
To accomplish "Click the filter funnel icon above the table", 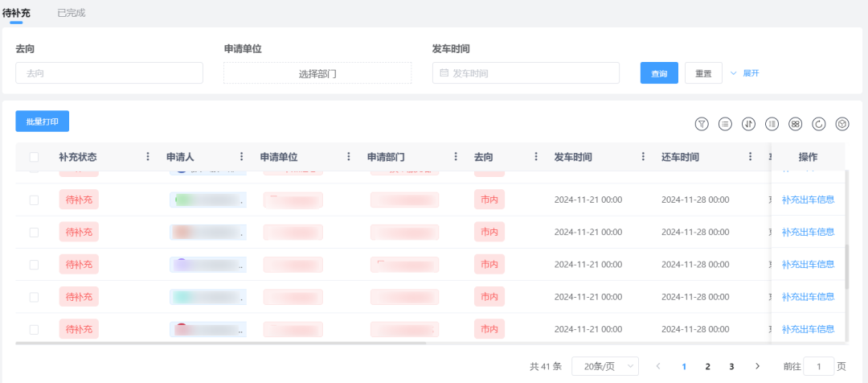I will tap(702, 124).
